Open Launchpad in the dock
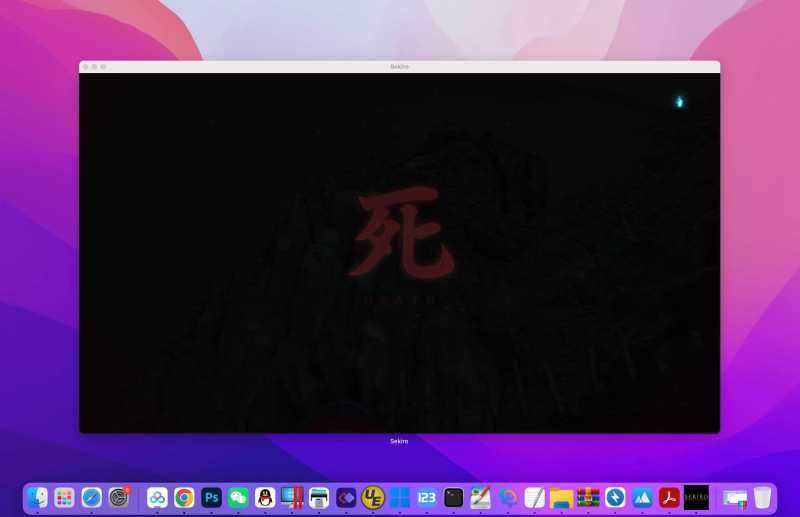800x517 pixels. [x=64, y=498]
